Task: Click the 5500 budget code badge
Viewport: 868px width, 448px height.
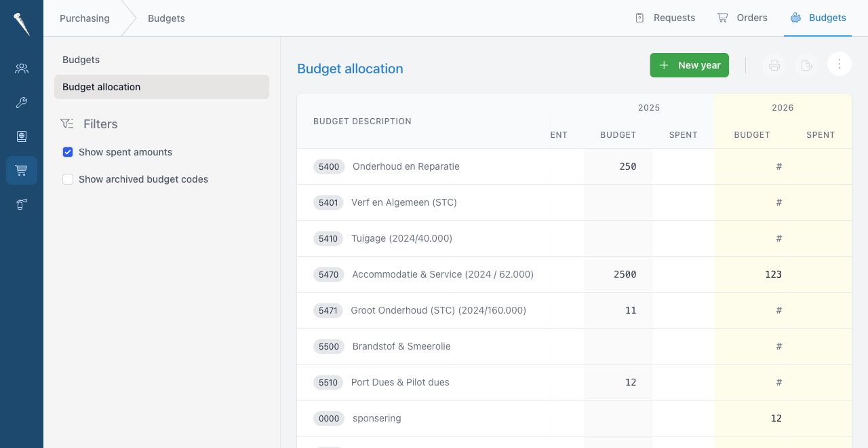Action: (329, 346)
